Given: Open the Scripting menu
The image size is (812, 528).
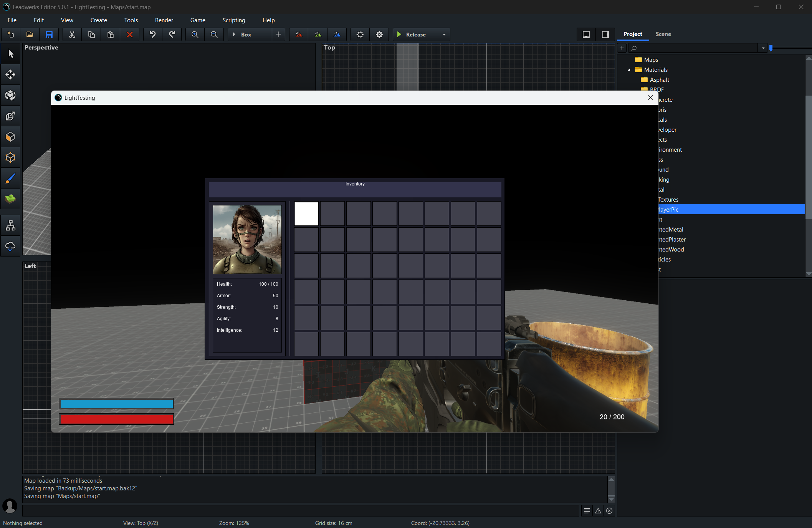Looking at the screenshot, I should (233, 20).
